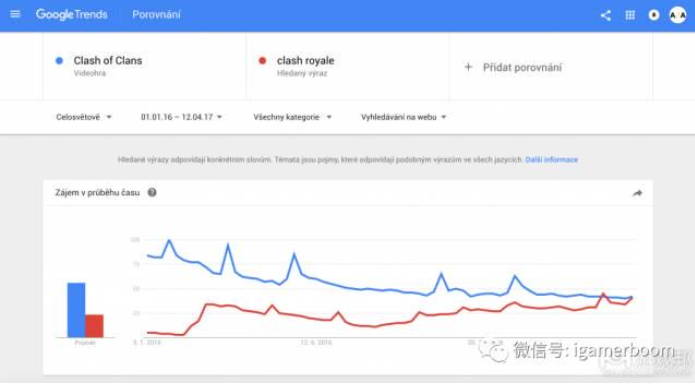Click the blue average bar in chart
The height and width of the screenshot is (385, 695).
tap(76, 310)
